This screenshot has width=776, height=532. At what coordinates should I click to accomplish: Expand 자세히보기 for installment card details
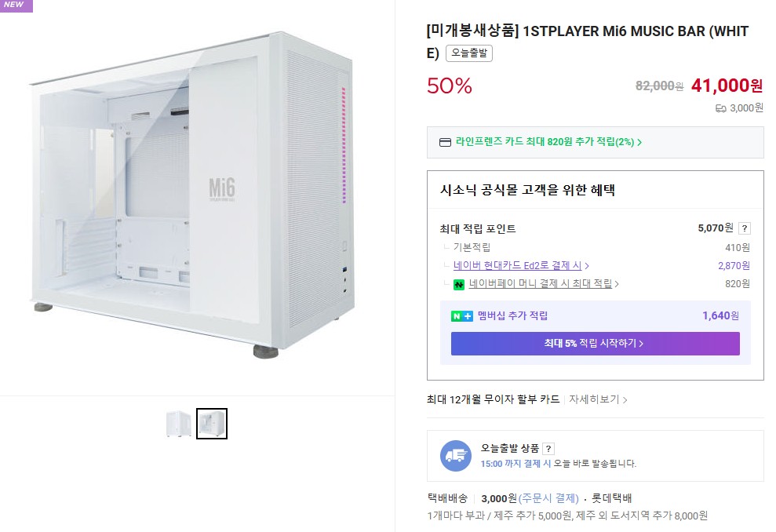(x=598, y=399)
